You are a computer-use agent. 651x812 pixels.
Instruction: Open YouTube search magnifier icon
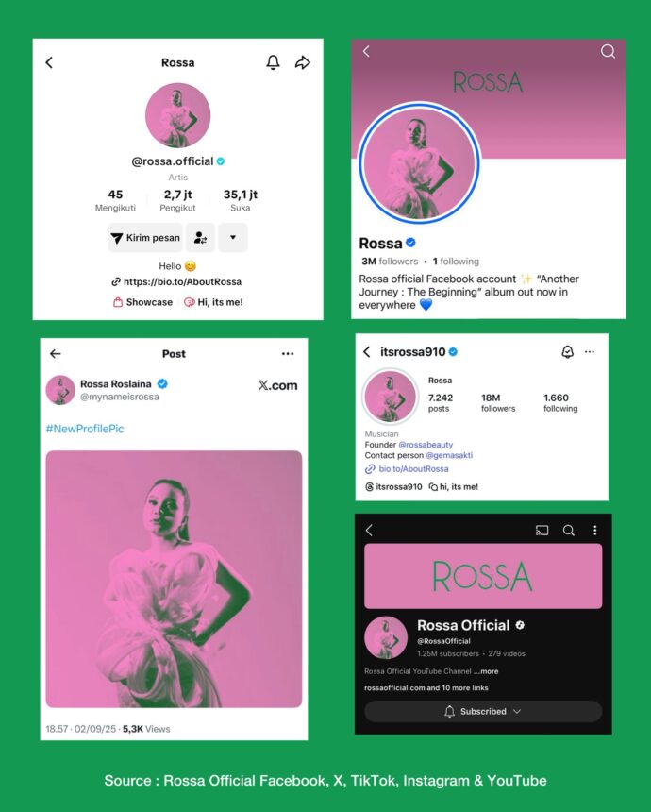[x=569, y=531]
